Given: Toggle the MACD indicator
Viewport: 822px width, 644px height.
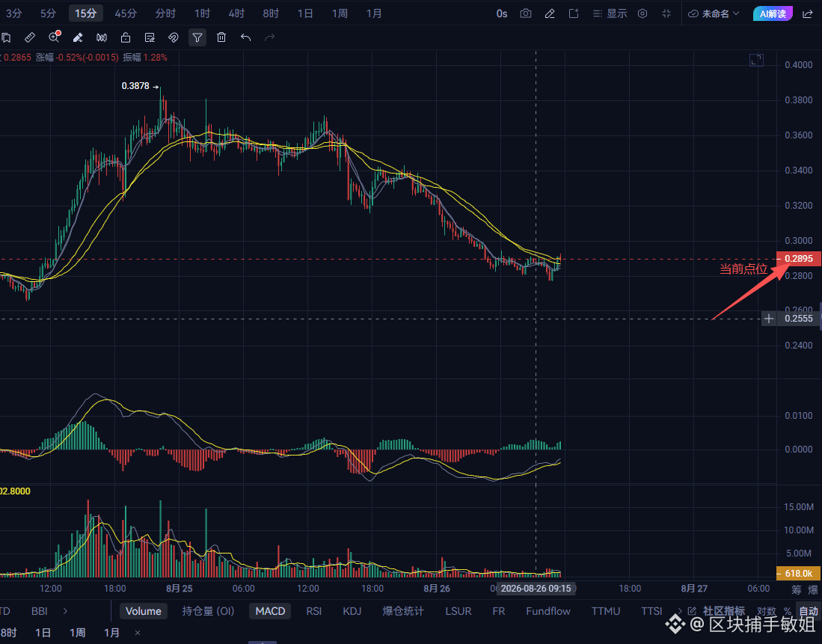Looking at the screenshot, I should [270, 612].
